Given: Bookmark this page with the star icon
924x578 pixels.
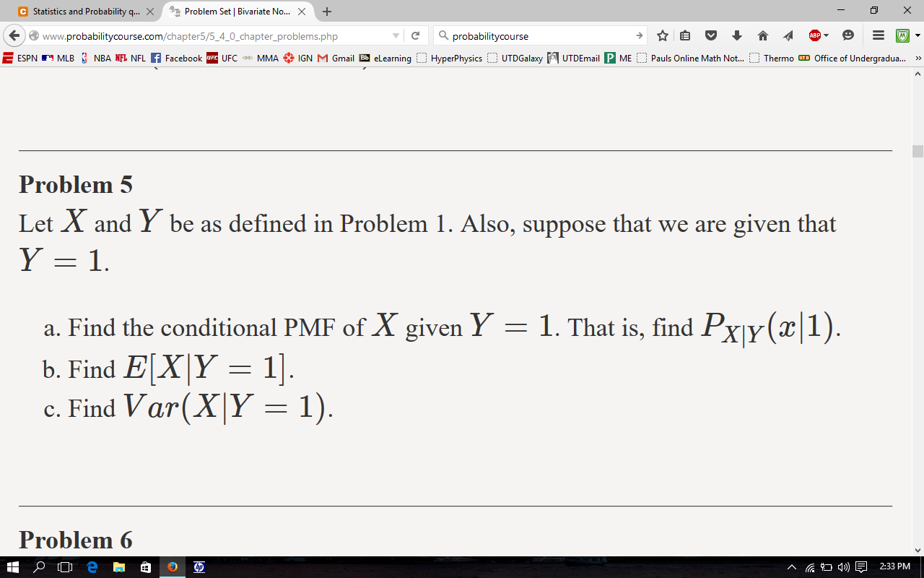Looking at the screenshot, I should click(x=662, y=36).
